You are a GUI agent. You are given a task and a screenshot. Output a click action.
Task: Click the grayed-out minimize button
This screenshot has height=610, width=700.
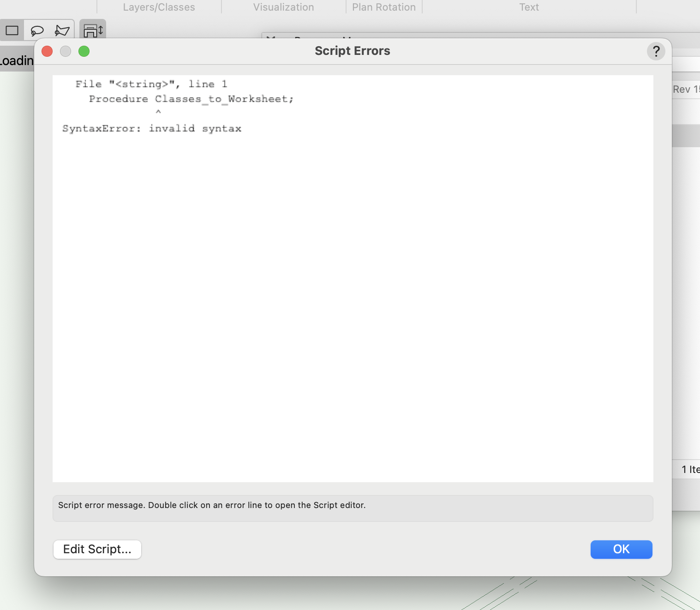coord(66,51)
